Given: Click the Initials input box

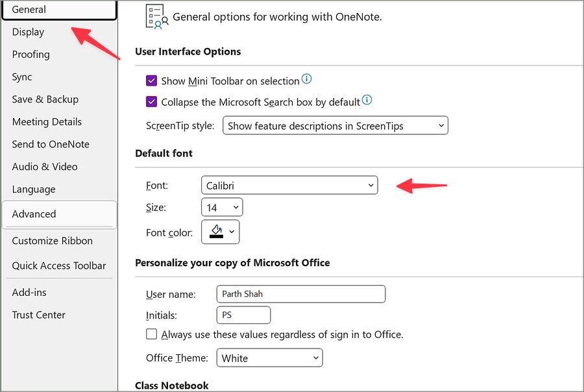Looking at the screenshot, I should point(243,315).
